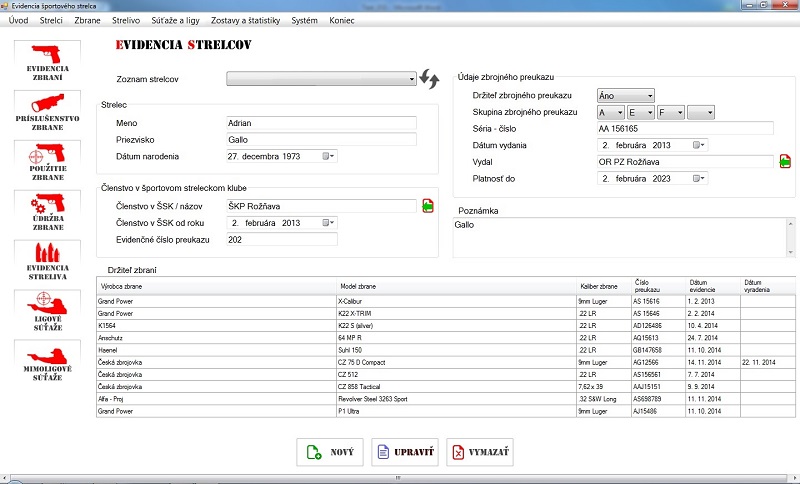Click the refresh arrows beside Zoznam strelcov
Screen dimensions: 800x484
429,79
